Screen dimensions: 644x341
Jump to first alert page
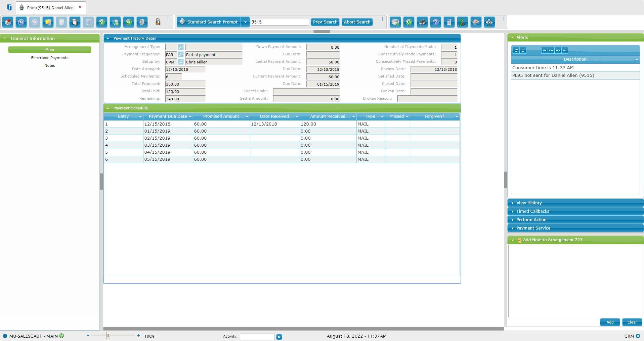(545, 50)
